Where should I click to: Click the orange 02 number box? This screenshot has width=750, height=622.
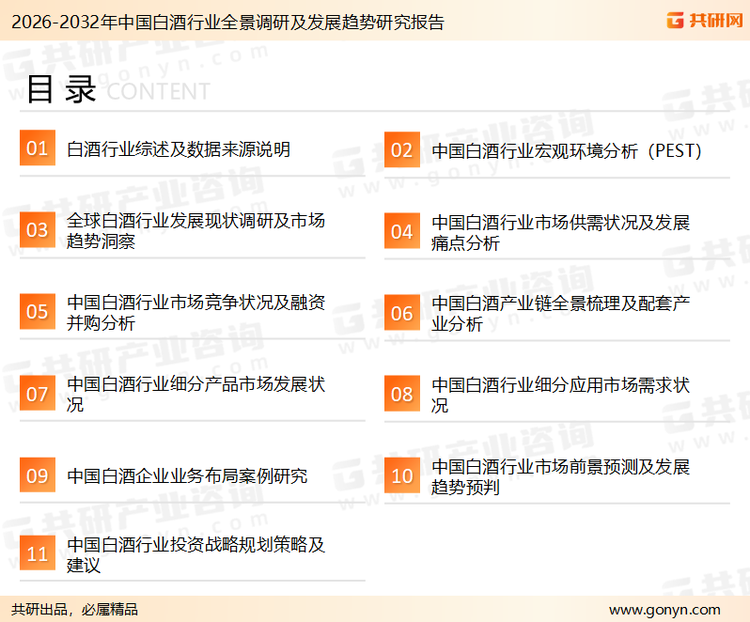coord(402,150)
